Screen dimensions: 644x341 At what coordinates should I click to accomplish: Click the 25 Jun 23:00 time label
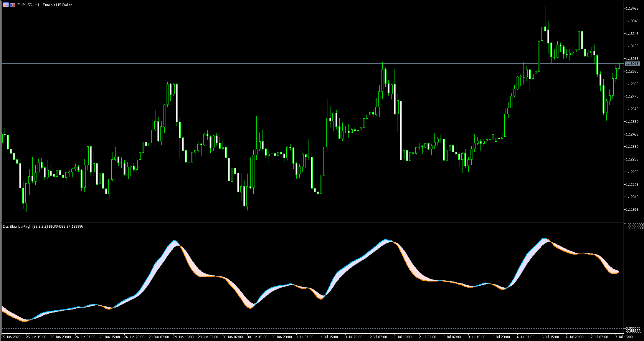click(x=61, y=337)
